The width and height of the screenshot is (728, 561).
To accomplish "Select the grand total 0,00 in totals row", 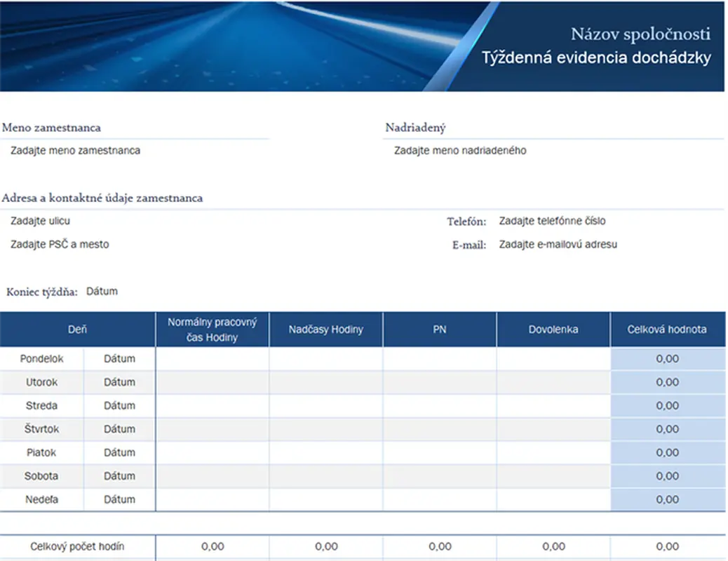I will [668, 546].
